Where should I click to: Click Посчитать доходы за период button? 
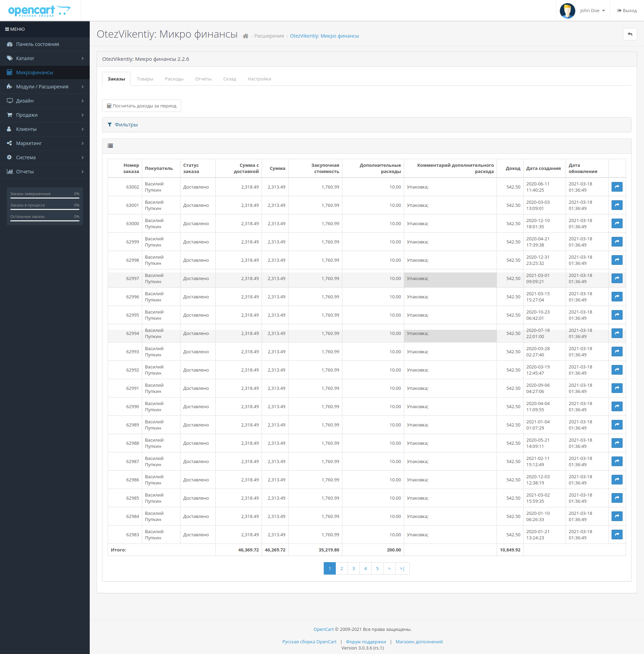point(142,106)
